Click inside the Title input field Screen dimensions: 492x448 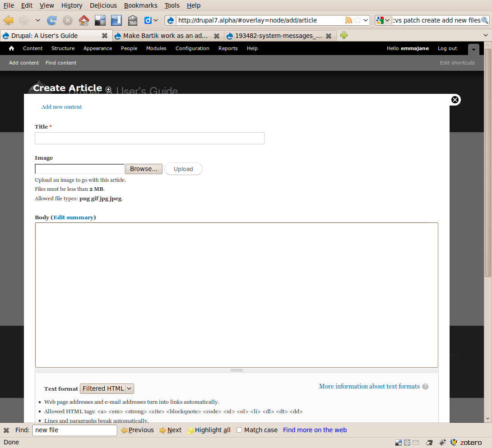tap(149, 138)
